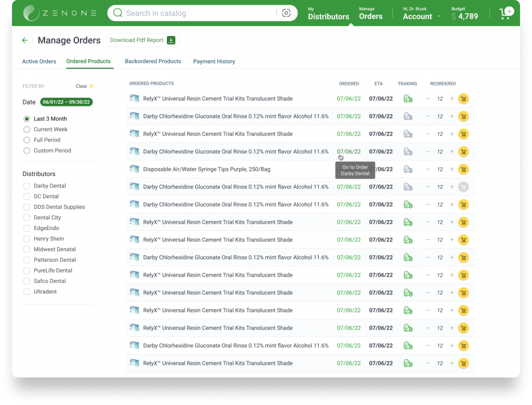Click Download Pdf Report button

[x=142, y=40]
